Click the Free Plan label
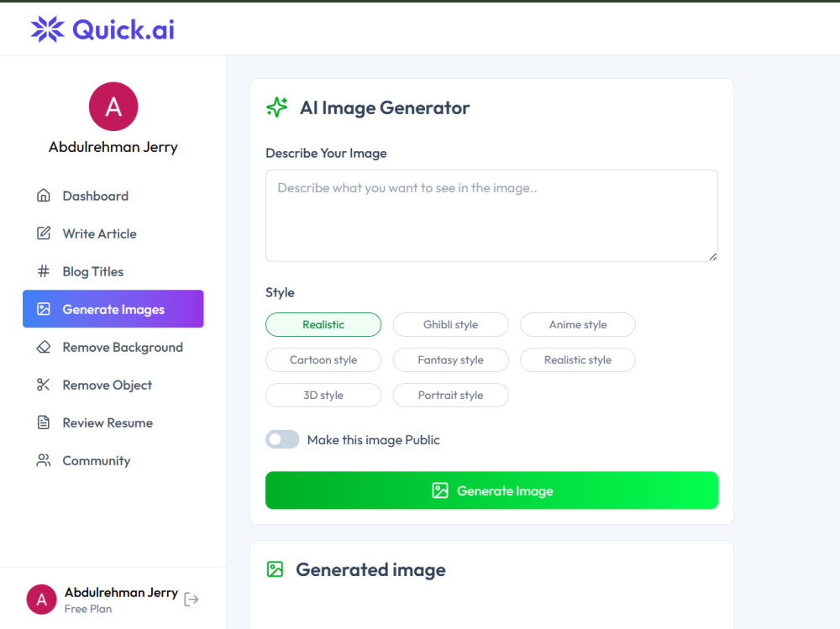The image size is (840, 629). click(x=88, y=609)
